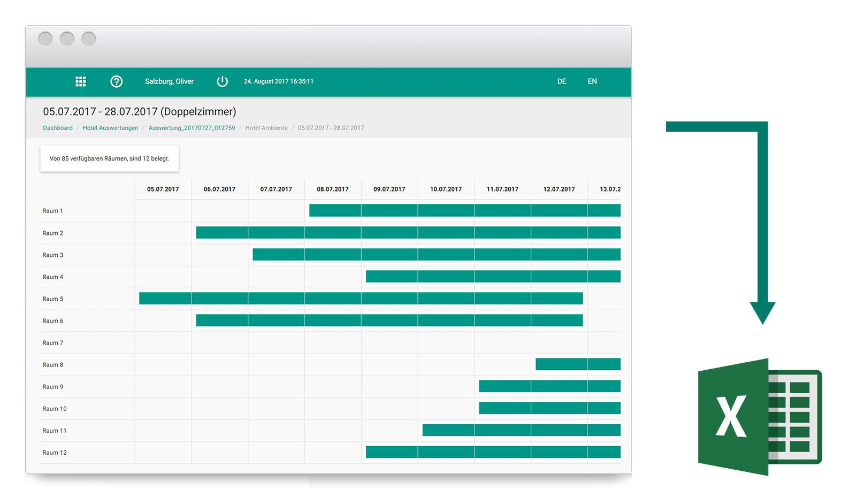Image resolution: width=864 pixels, height=504 pixels.
Task: Select the Raum 7 row label
Action: pyautogui.click(x=53, y=343)
